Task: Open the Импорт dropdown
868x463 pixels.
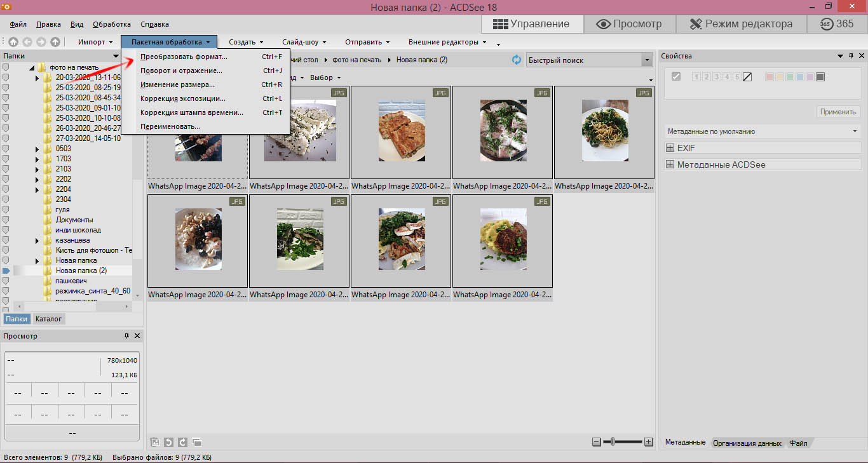Action: pos(95,42)
